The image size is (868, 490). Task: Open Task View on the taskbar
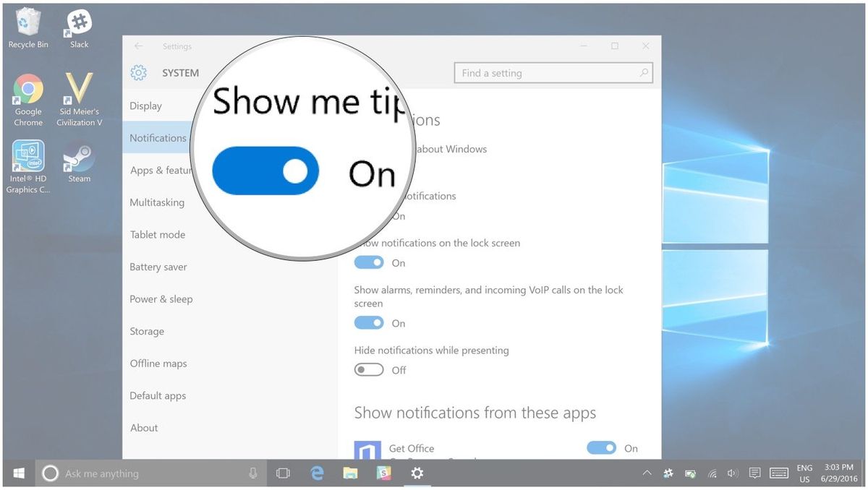[283, 473]
